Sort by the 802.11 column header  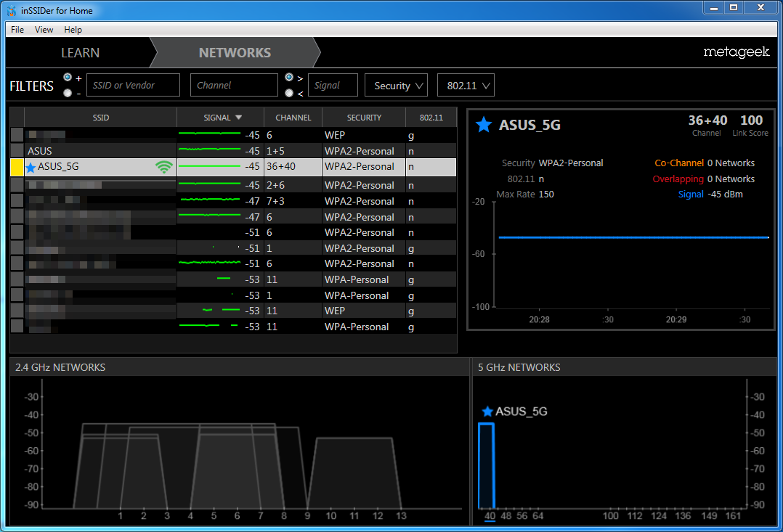coord(431,118)
